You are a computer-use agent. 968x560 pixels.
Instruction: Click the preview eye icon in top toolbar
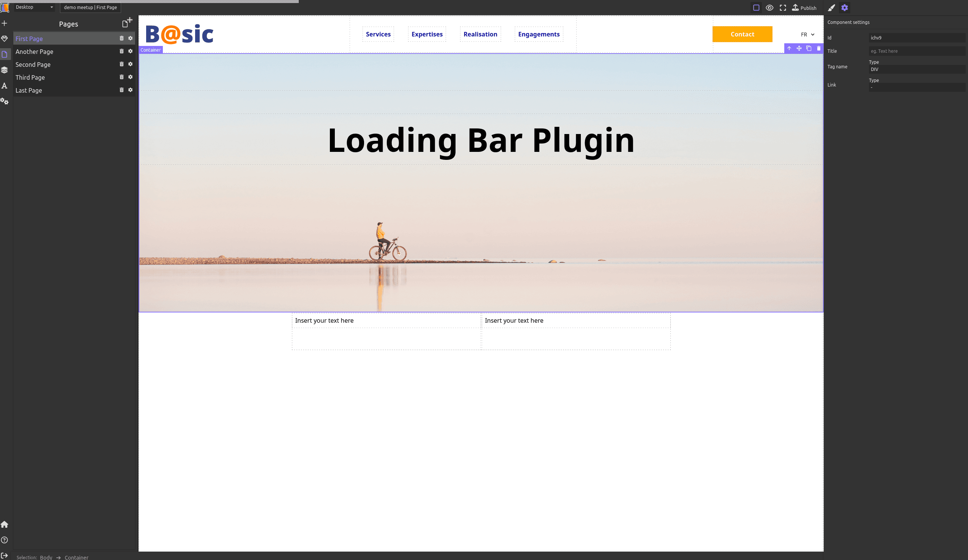[769, 7]
